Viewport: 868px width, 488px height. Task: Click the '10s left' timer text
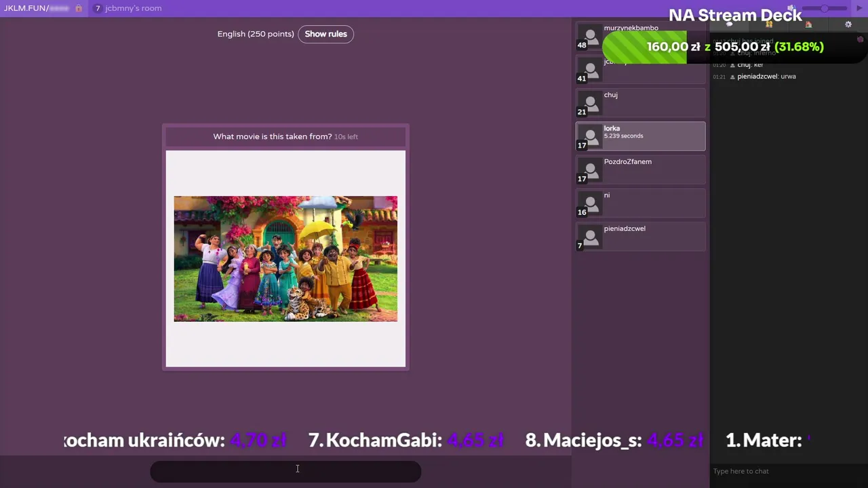346,137
